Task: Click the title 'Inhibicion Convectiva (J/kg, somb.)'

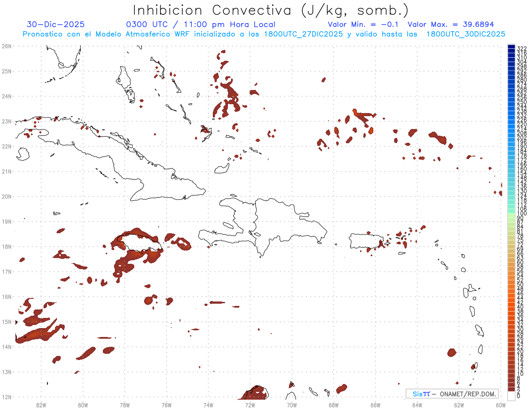Action: [271, 11]
